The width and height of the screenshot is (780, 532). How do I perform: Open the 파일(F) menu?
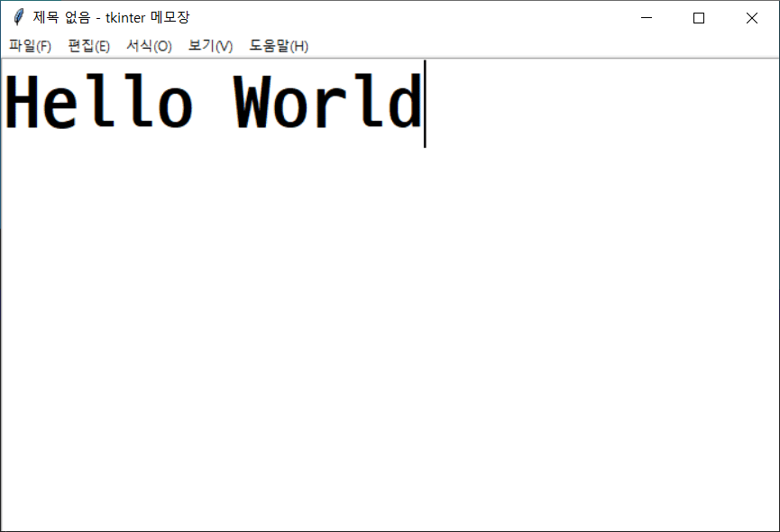tap(30, 46)
